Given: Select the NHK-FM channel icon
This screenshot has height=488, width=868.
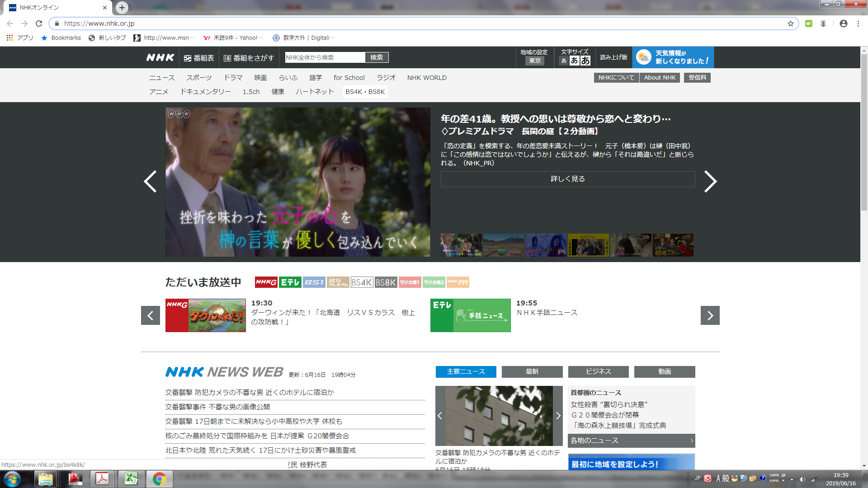Looking at the screenshot, I should pyautogui.click(x=458, y=282).
